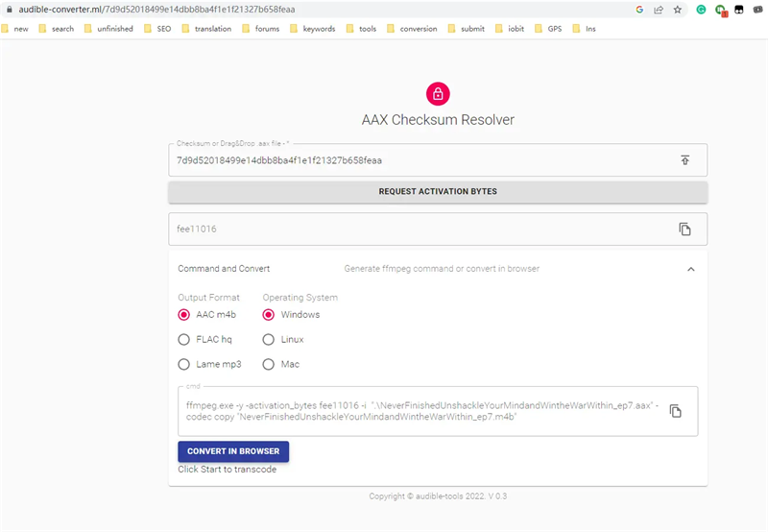Screen dimensions: 768x532
Task: Open the green extension with red badge
Action: pyautogui.click(x=721, y=10)
